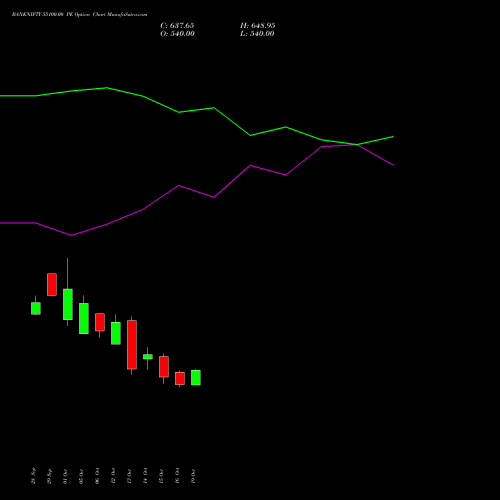Click the tall red candle above 13 Oct

click(132, 345)
